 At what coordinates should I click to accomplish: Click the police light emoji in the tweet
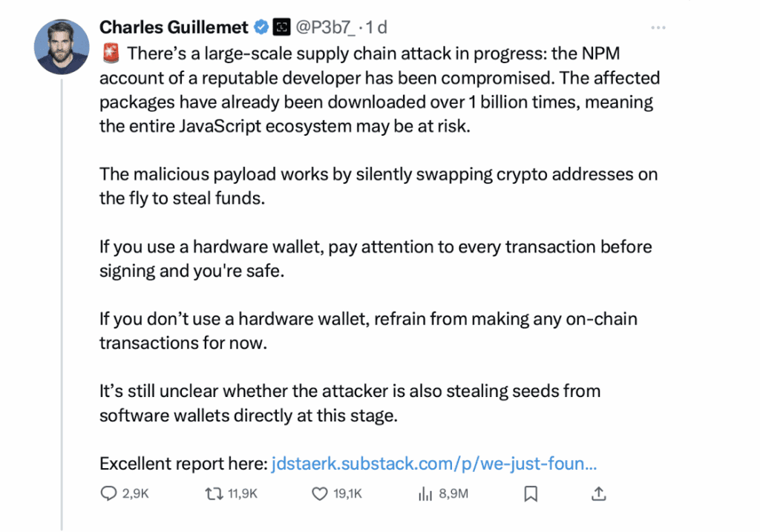(x=108, y=53)
